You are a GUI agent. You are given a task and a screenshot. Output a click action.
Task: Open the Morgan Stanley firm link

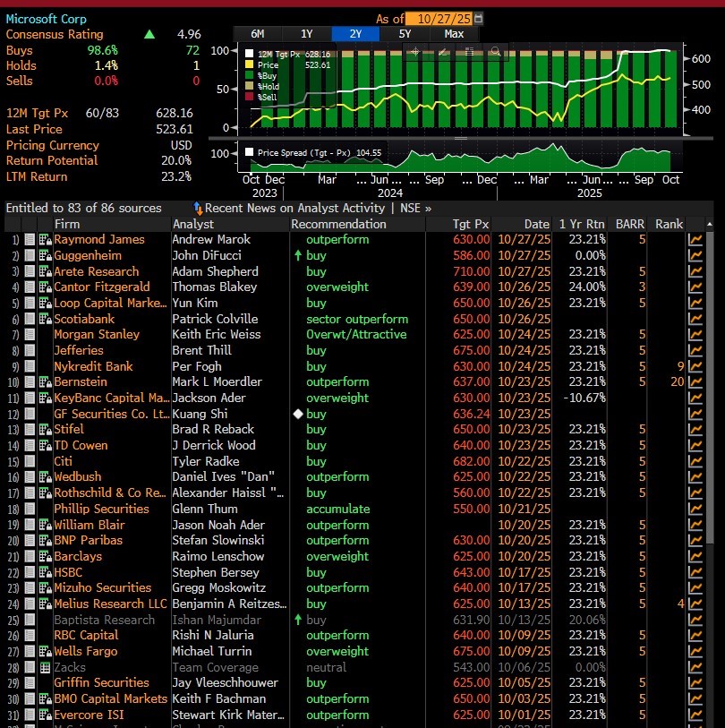point(97,335)
